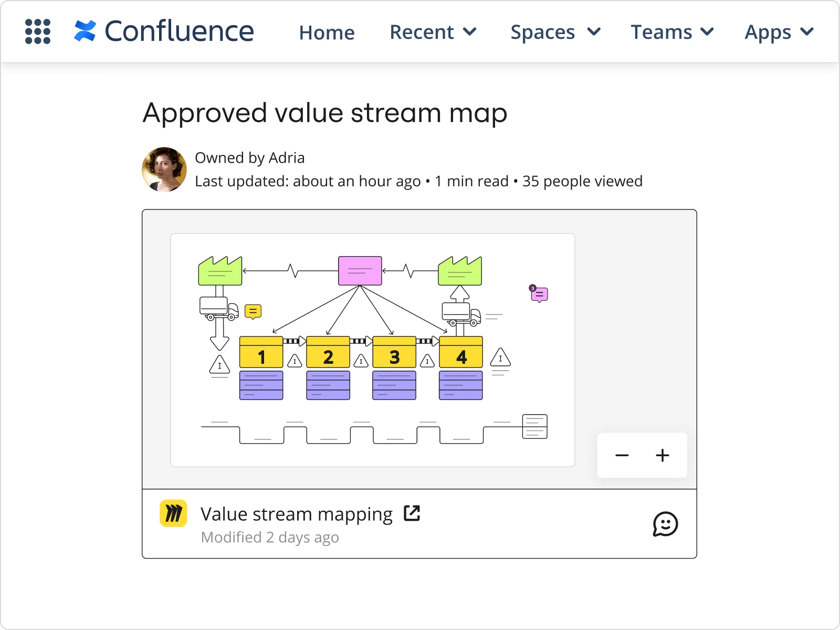Open the pink comment bubble with 3 replies
Viewport: 840px width, 630px height.
[x=539, y=294]
